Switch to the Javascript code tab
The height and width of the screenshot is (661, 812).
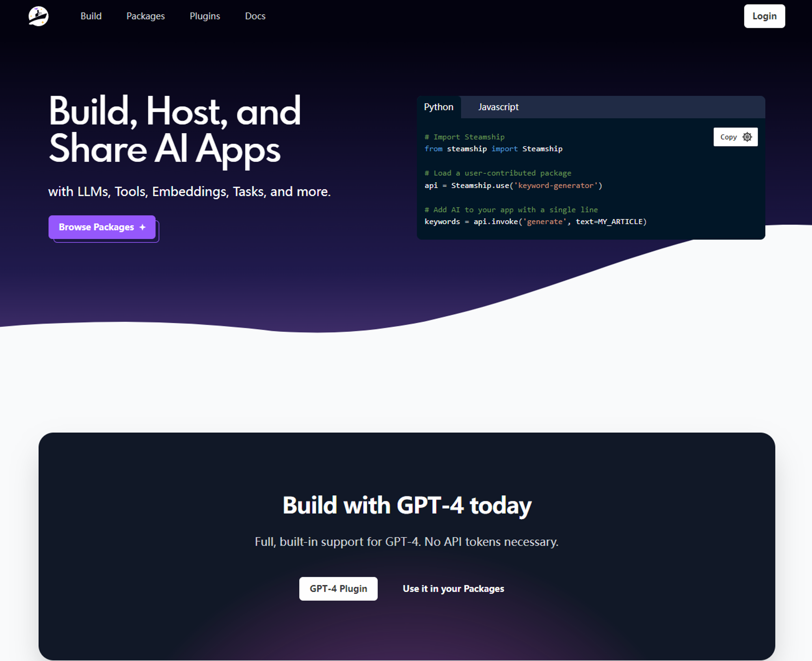(498, 107)
